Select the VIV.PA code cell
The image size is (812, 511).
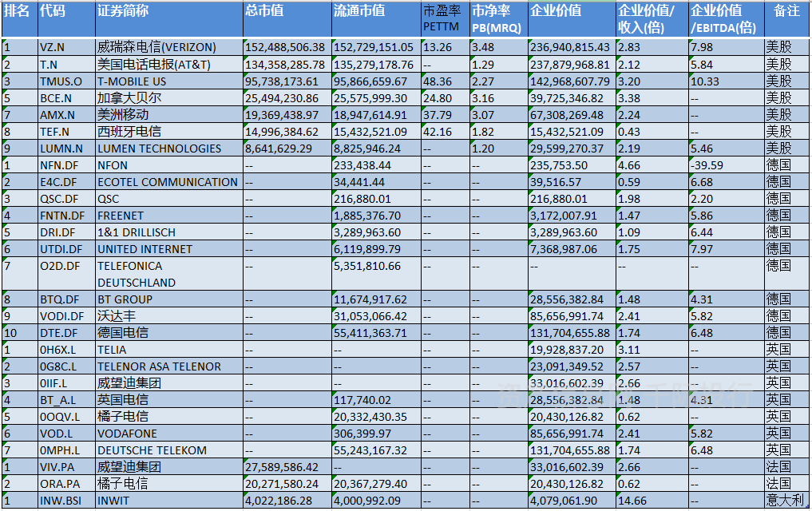67,467
